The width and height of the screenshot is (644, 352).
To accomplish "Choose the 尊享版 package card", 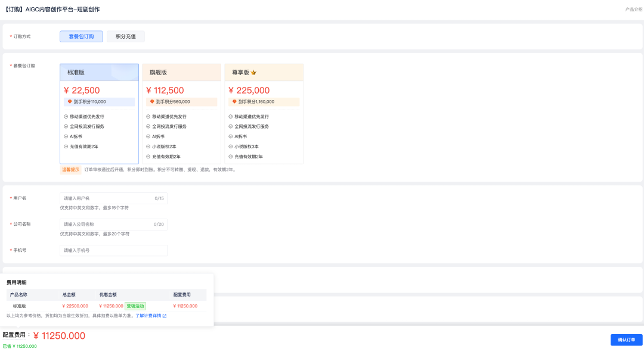I will click(x=264, y=114).
